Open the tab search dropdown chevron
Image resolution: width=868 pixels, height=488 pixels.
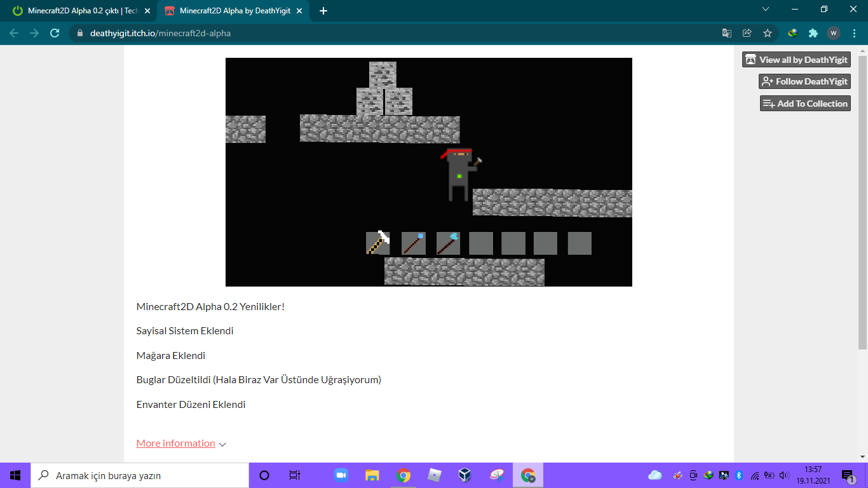(x=766, y=10)
